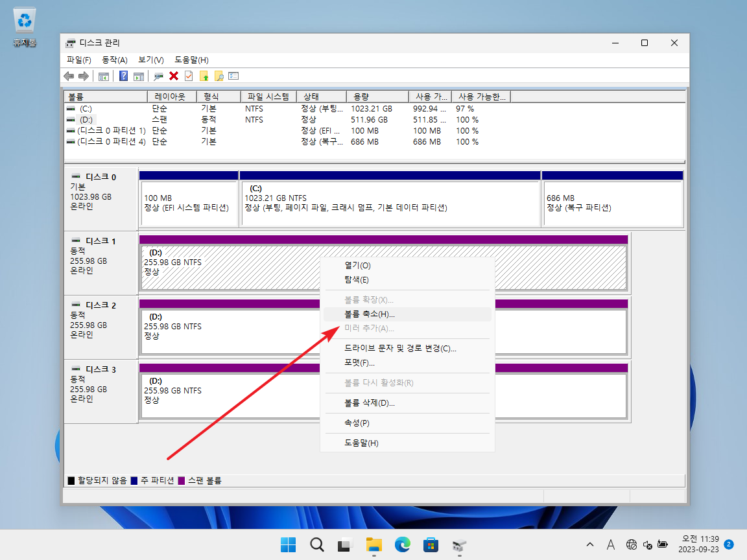Select 볼륨 축소(H)... in the context menu

407,314
